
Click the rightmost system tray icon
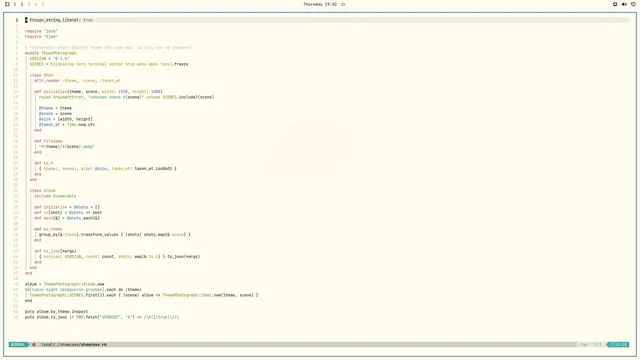[x=633, y=4]
